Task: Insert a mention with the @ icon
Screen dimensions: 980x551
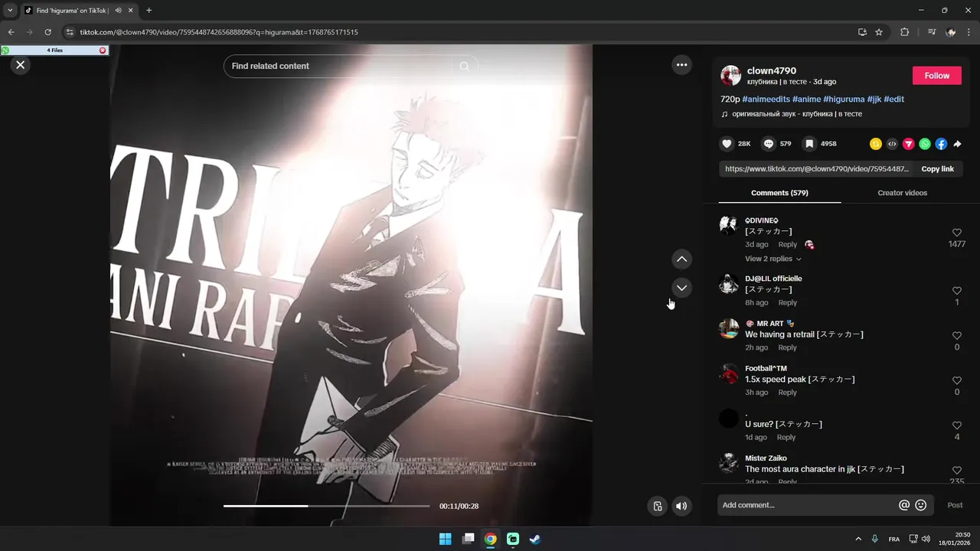Action: point(904,505)
